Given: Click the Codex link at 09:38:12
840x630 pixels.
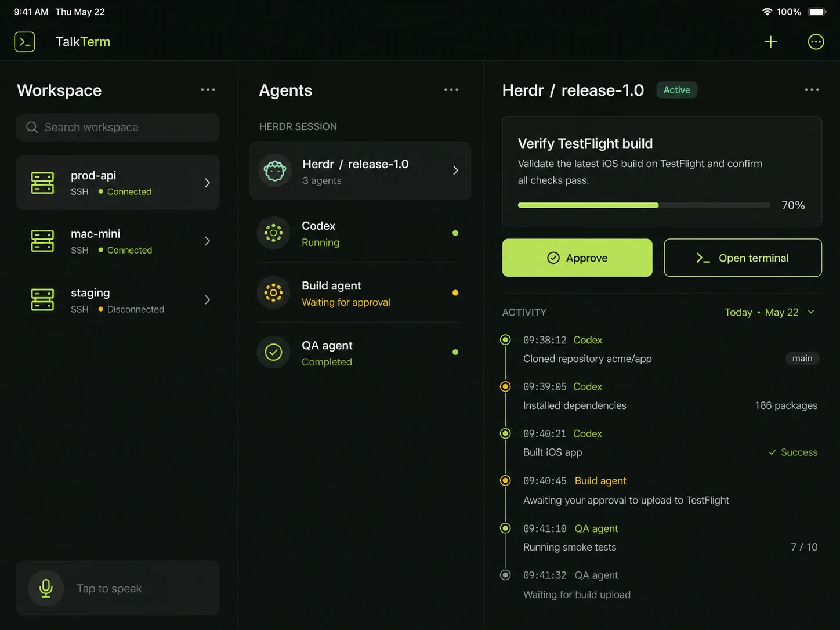Looking at the screenshot, I should coord(588,340).
